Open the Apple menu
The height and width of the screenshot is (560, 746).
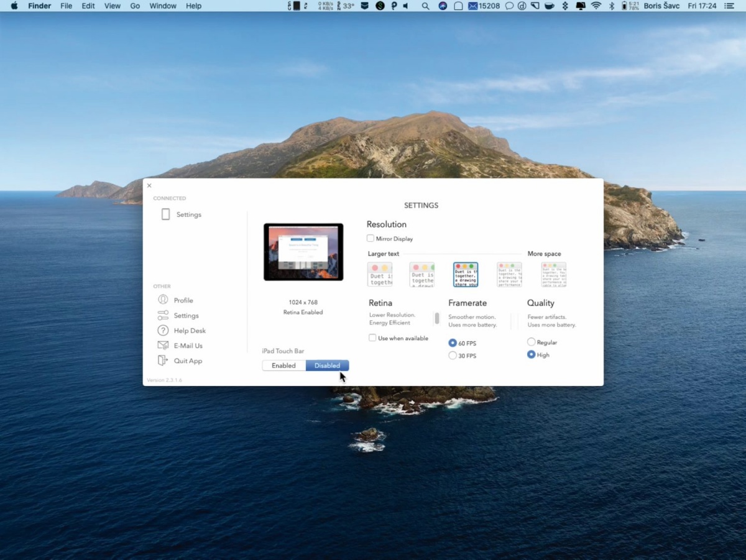coord(14,6)
